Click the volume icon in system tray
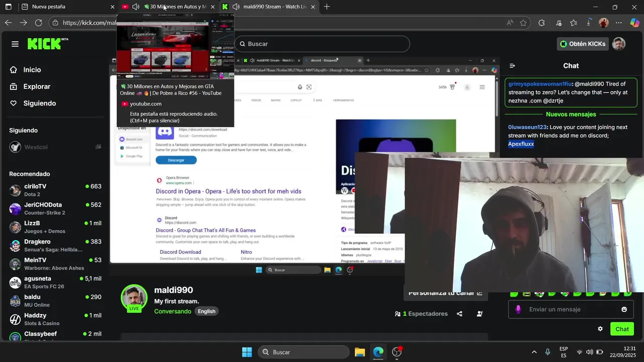The height and width of the screenshot is (362, 644). tap(589, 352)
